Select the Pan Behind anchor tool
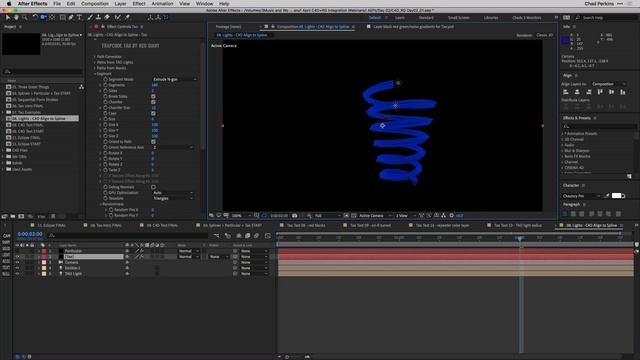This screenshot has height=360, width=640. pos(52,18)
